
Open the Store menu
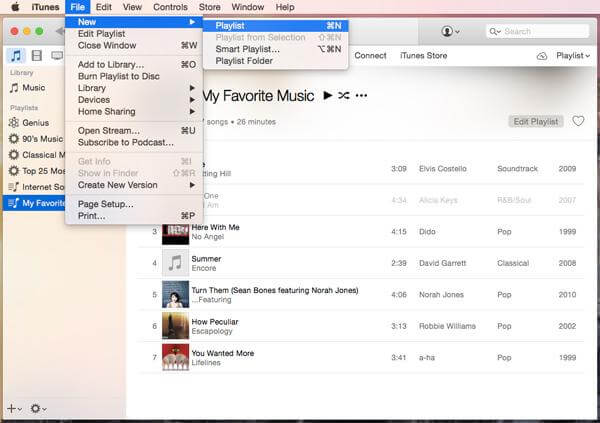coord(209,7)
